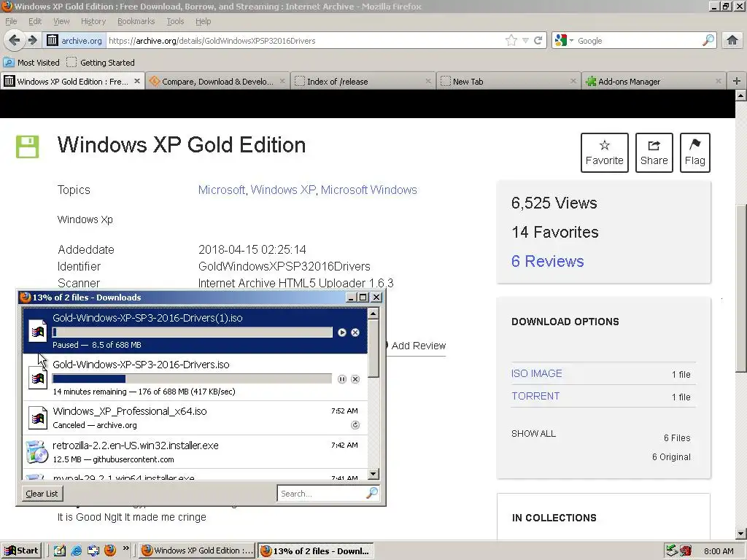Go forward with the Forward arrow
This screenshot has height=560, width=747.
coord(32,41)
